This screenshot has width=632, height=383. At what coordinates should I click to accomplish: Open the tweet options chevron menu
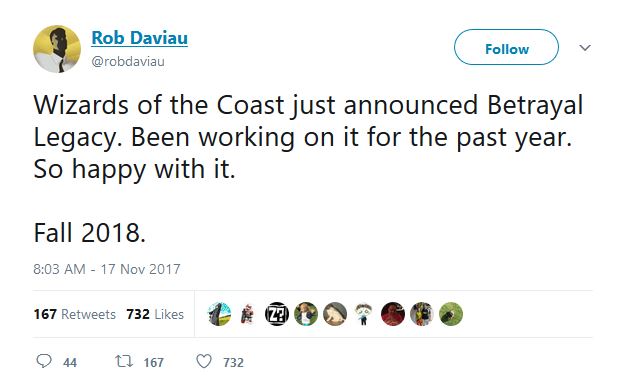[585, 48]
